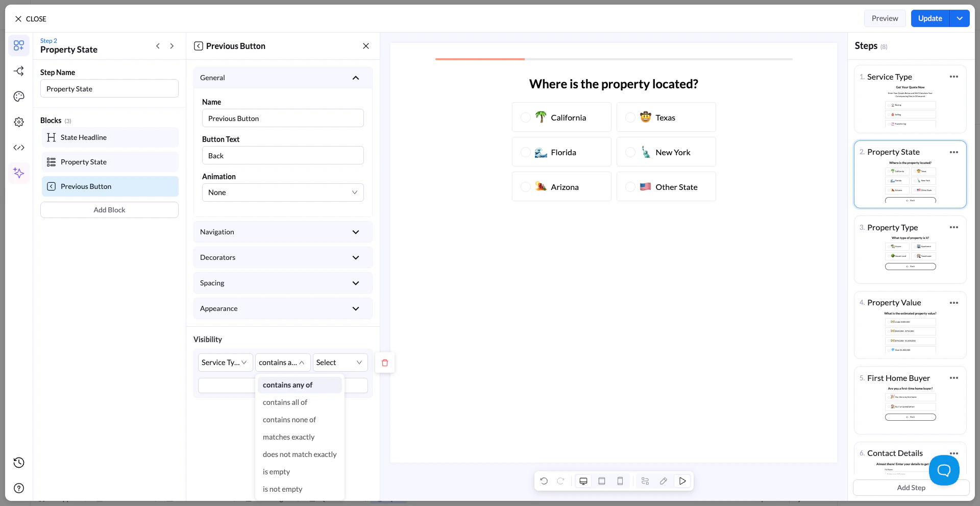This screenshot has width=980, height=506.
Task: Choose 'does not match exactly' operator
Action: point(300,454)
